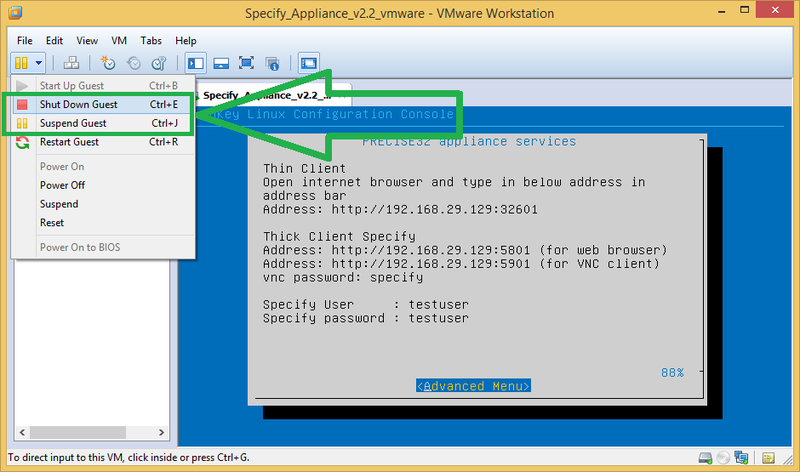Click the Revert to snapshot toolbar icon
Screen dimensions: 800x472
tap(134, 63)
